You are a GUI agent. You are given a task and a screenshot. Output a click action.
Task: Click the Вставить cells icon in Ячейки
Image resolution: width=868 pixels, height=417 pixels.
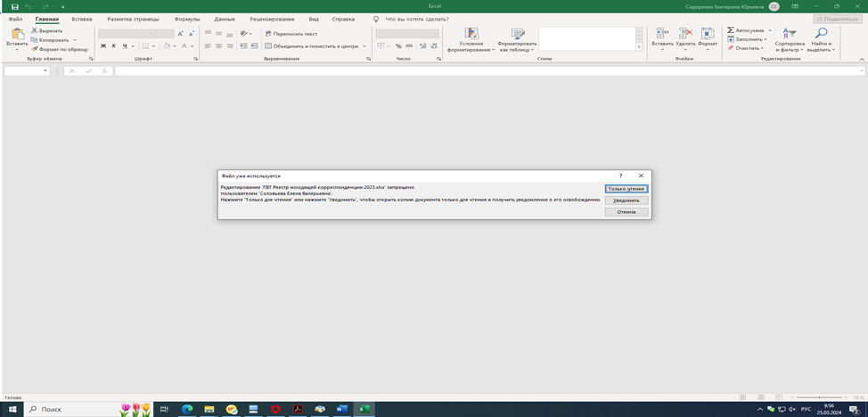(x=662, y=33)
